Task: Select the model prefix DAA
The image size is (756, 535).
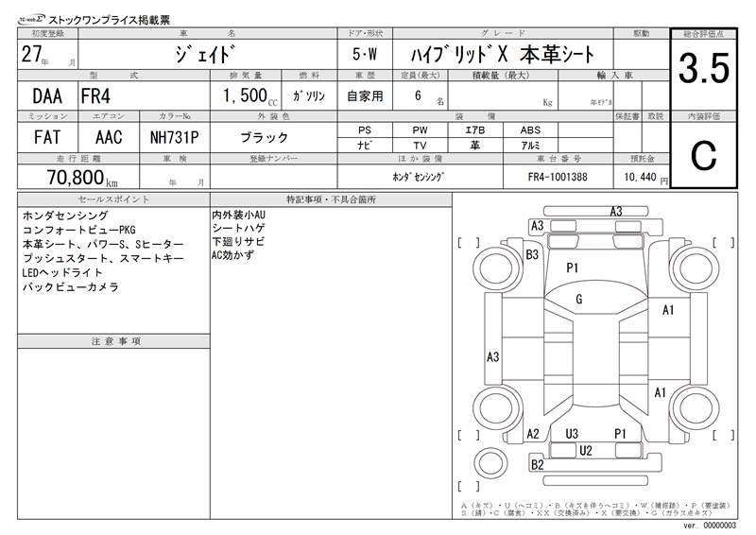Action: (47, 96)
